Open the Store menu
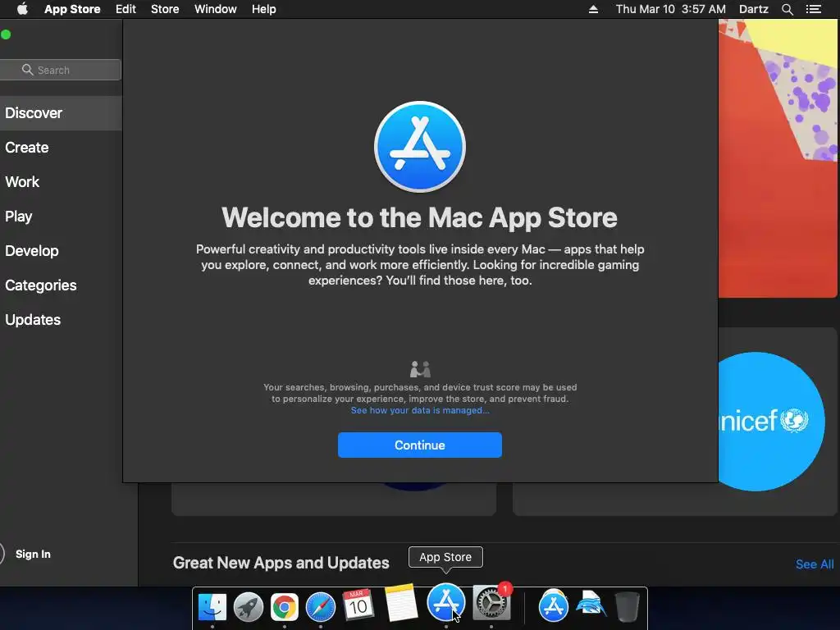The image size is (840, 630). click(165, 9)
